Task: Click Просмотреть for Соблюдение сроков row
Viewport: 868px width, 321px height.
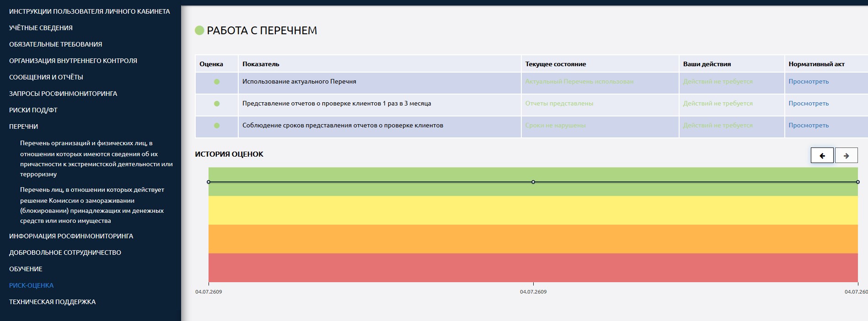Action: coord(809,126)
